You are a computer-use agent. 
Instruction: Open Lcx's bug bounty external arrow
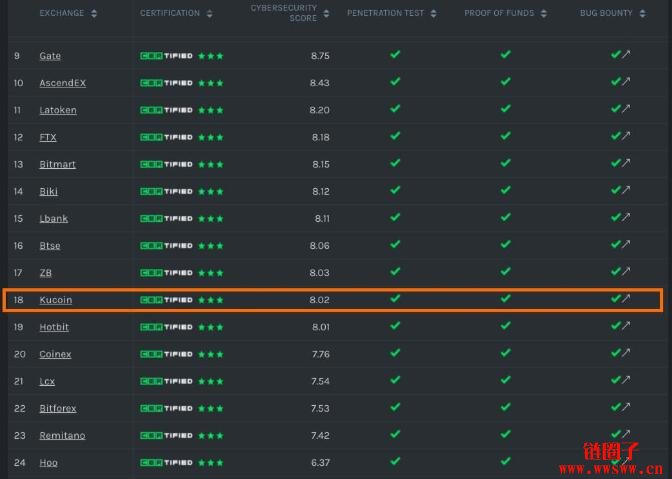click(626, 380)
